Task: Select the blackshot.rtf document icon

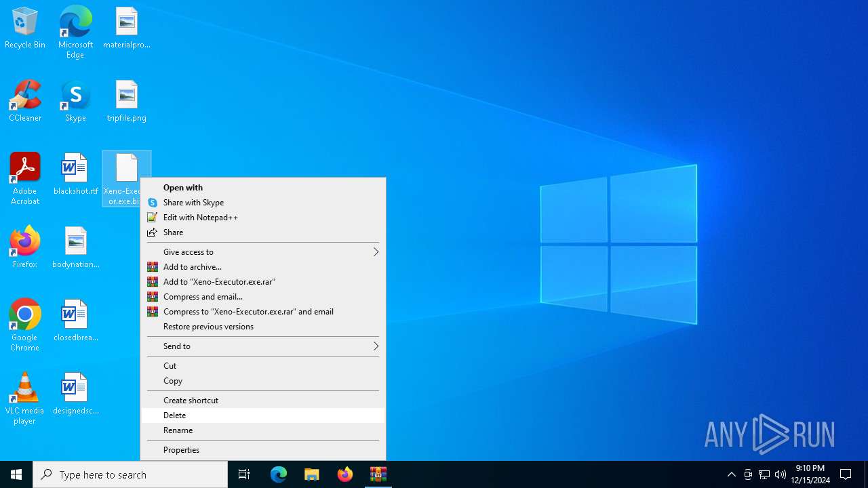Action: [x=75, y=175]
